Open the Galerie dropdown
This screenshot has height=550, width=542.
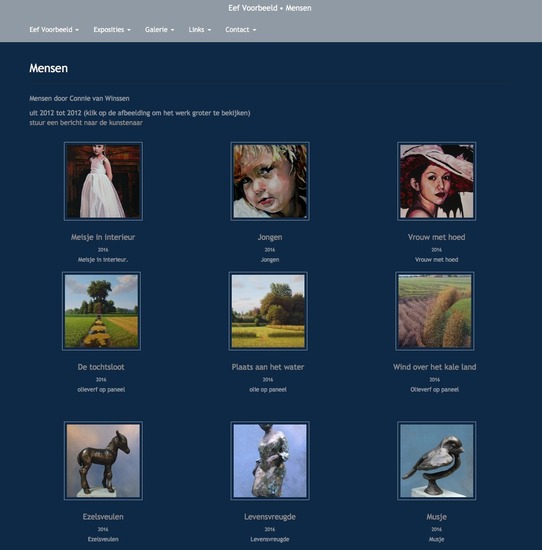[160, 30]
